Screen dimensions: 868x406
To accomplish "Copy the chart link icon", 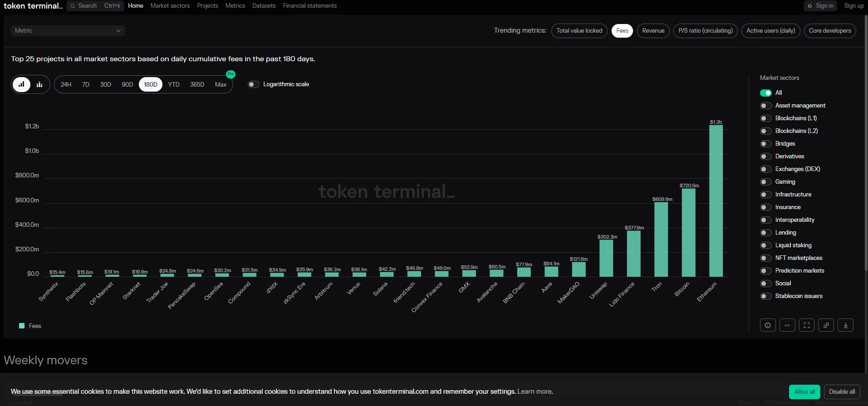I will tap(826, 325).
